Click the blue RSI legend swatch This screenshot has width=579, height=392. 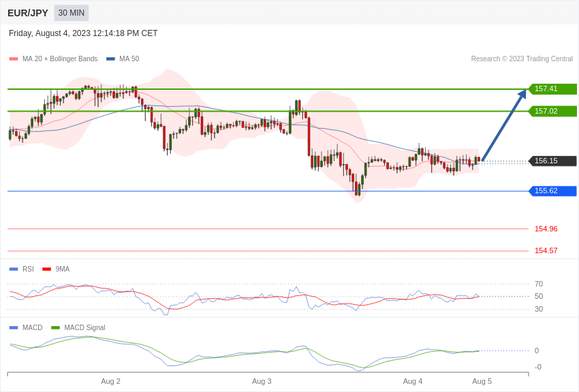(14, 269)
